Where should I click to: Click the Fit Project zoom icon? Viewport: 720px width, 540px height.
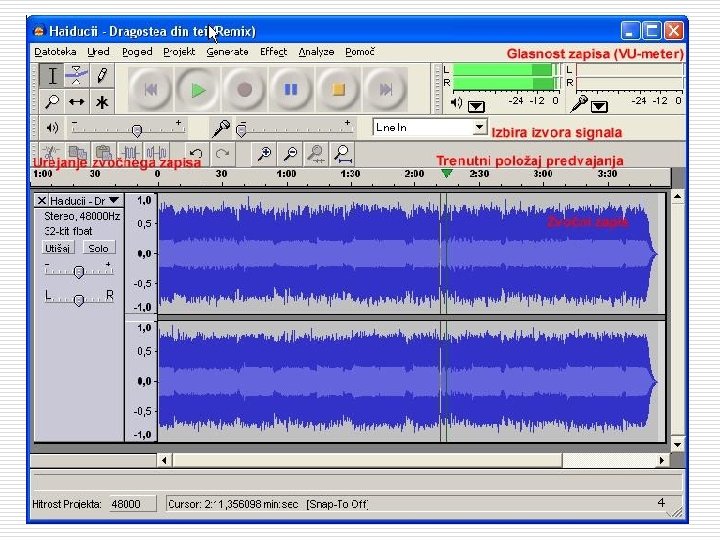point(342,154)
